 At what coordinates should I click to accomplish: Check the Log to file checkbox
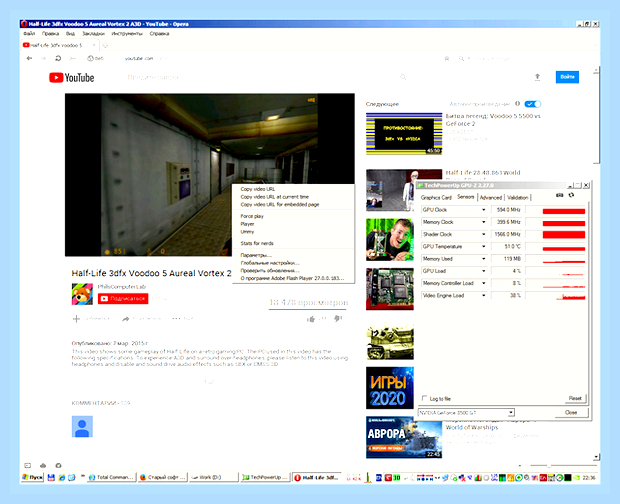425,398
